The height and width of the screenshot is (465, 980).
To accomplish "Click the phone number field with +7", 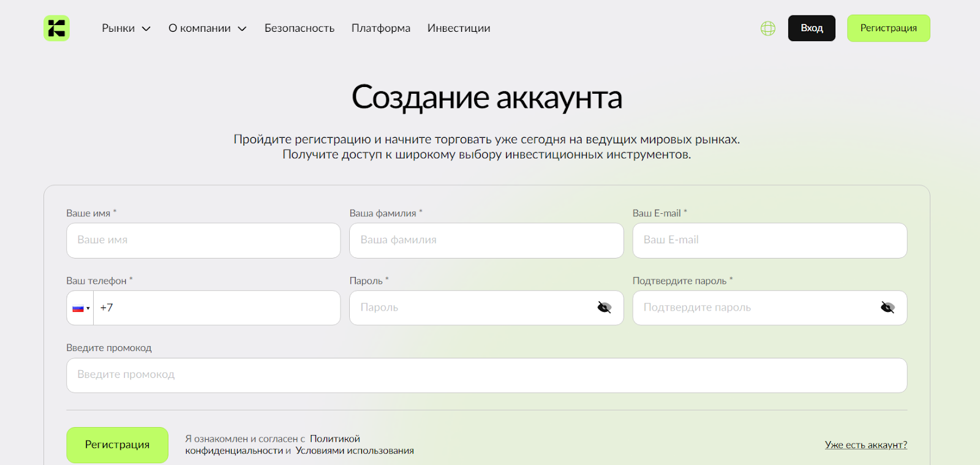I will (x=217, y=308).
